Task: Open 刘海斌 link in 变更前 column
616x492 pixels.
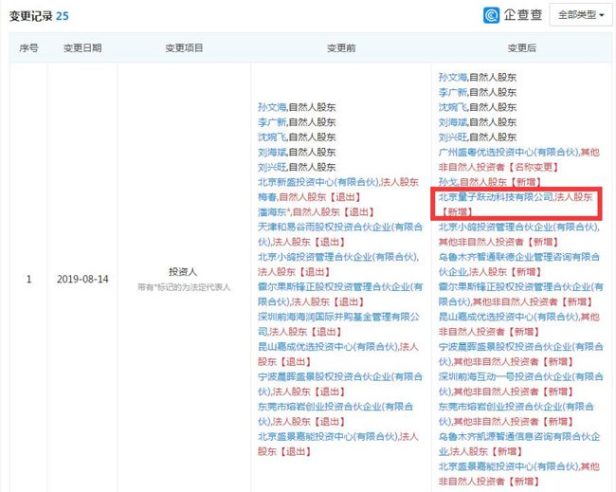Action: coord(272,152)
